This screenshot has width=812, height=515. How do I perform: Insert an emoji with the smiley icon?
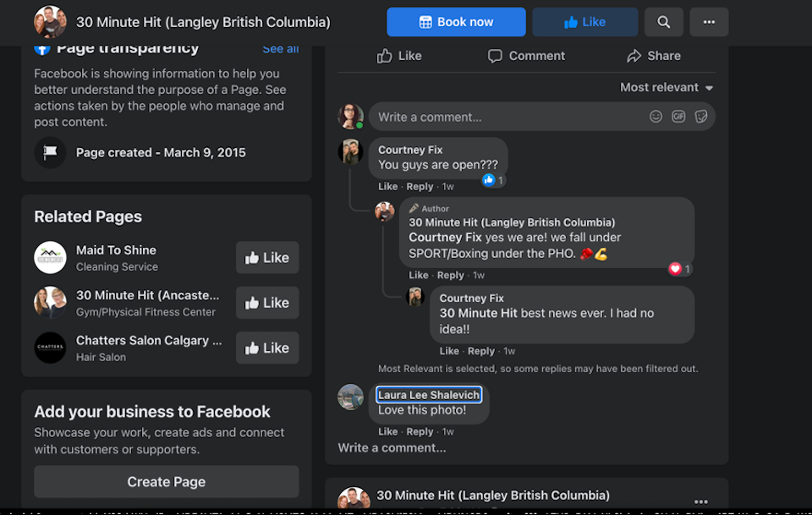(656, 117)
